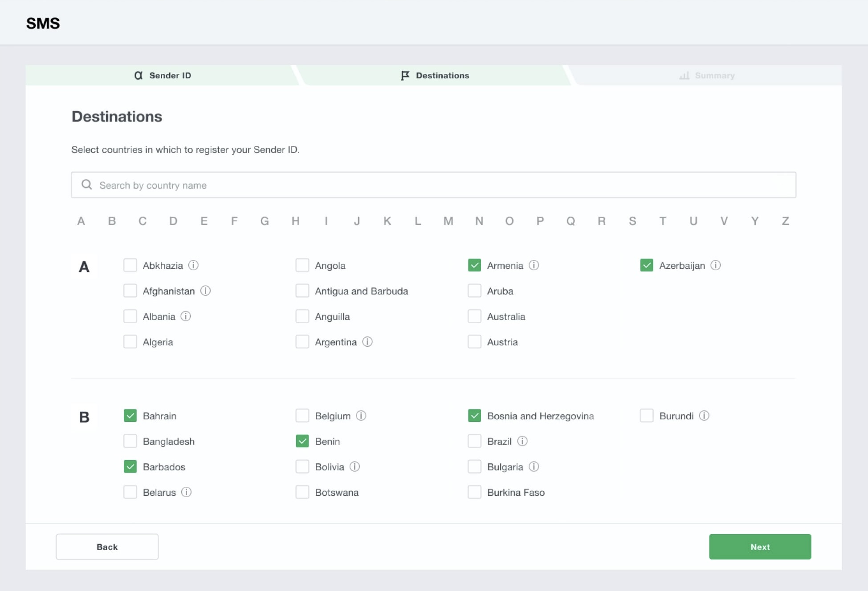Show info icon for Burundi

[x=704, y=416]
